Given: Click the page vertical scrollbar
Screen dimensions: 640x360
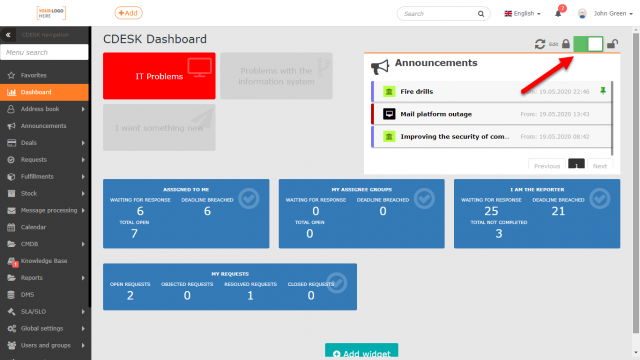Looking at the screenshot, I should pos(636,182).
